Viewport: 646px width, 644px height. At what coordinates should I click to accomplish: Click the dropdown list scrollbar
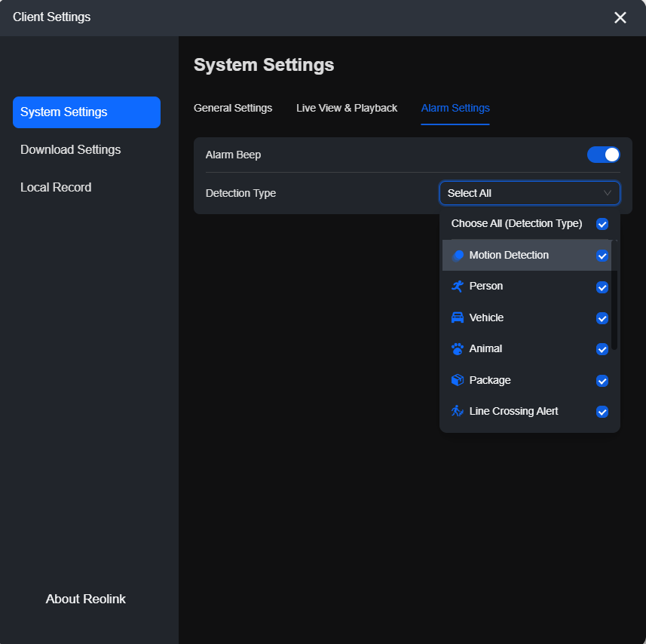point(614,295)
